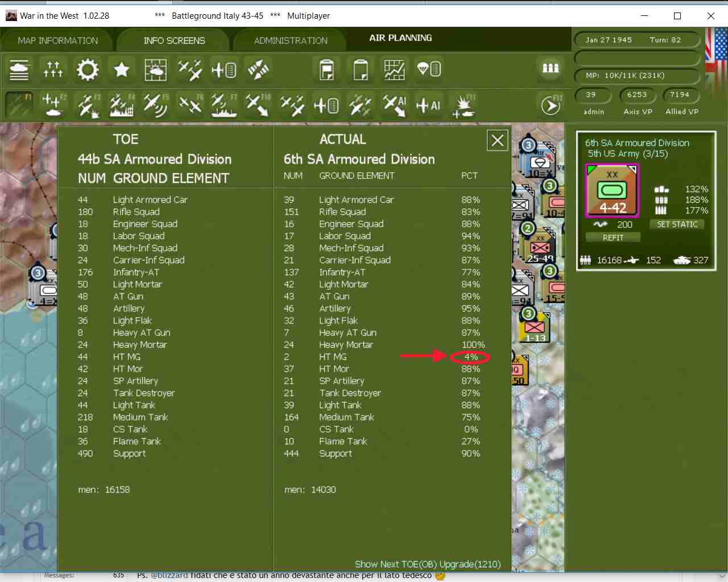Image resolution: width=728 pixels, height=582 pixels.
Task: Click the losses crosses icon
Action: pos(53,69)
